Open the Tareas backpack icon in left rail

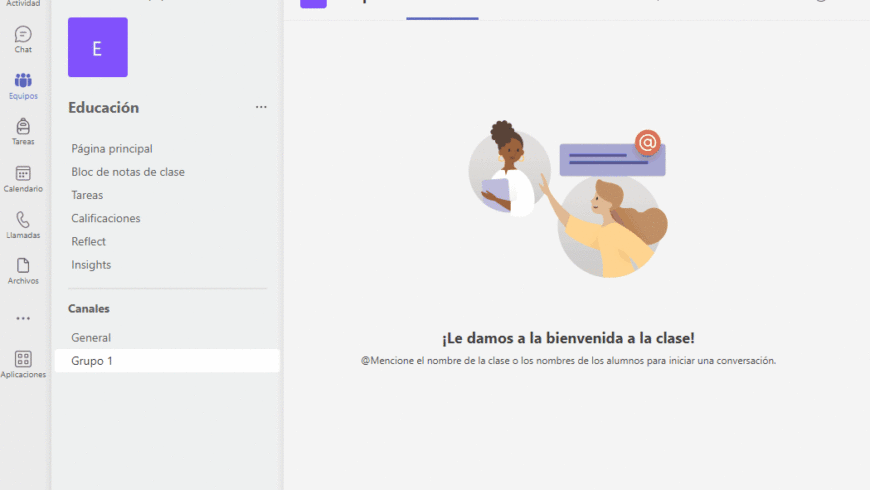[x=23, y=132]
